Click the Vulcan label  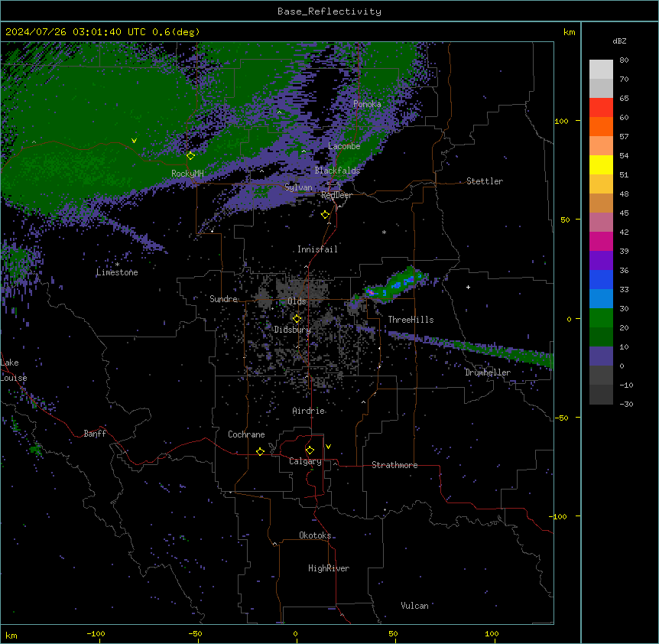point(414,606)
